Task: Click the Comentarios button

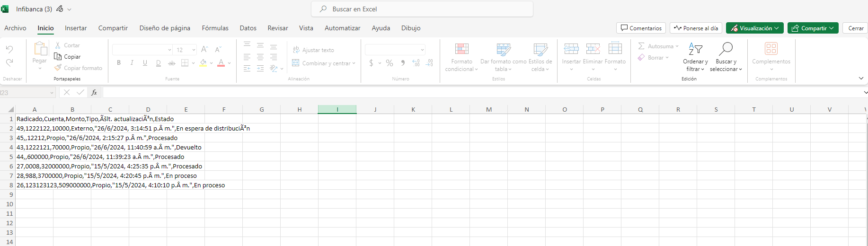Action: 641,28
